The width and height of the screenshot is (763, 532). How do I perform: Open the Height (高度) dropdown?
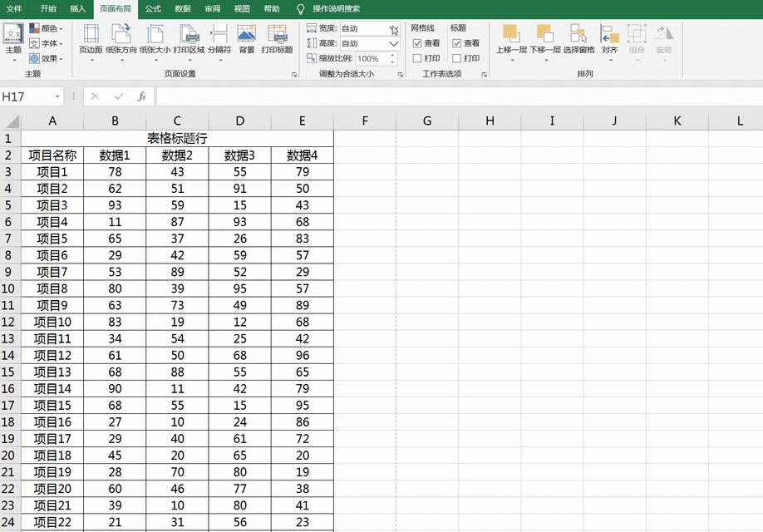point(394,44)
